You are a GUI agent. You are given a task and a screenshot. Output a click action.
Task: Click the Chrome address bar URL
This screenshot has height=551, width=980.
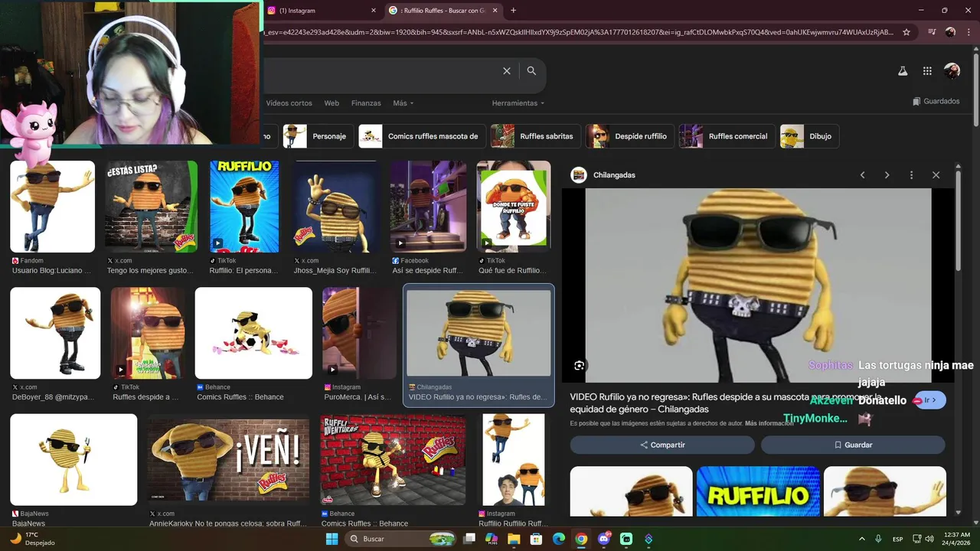[578, 32]
